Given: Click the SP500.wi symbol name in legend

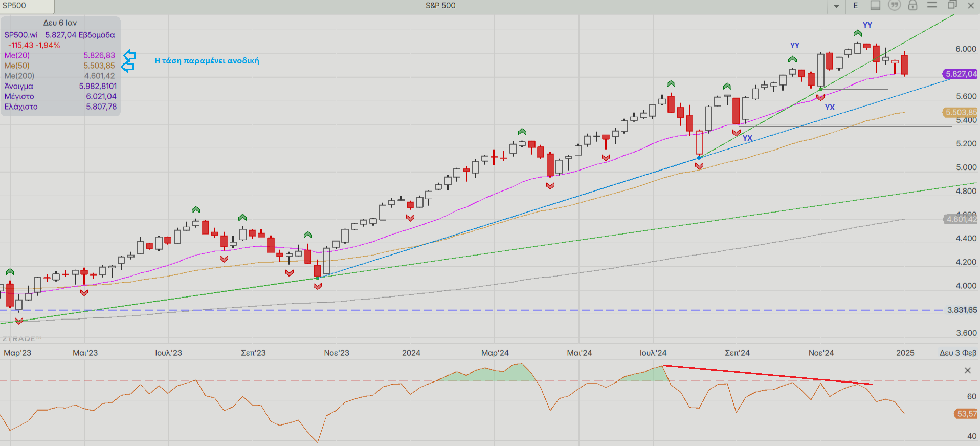Looking at the screenshot, I should [21, 35].
